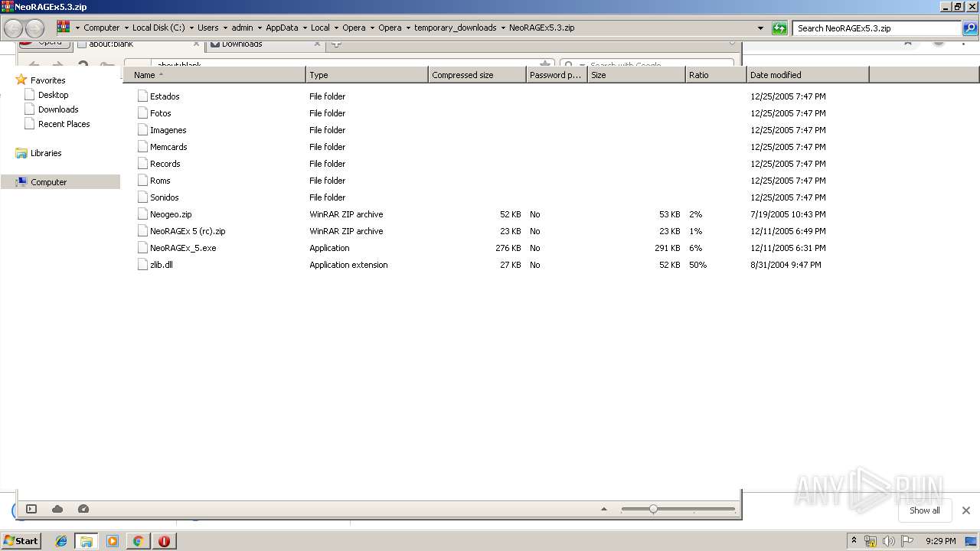This screenshot has width=980, height=551.
Task: Select the Imagenes folder icon
Action: click(x=142, y=129)
